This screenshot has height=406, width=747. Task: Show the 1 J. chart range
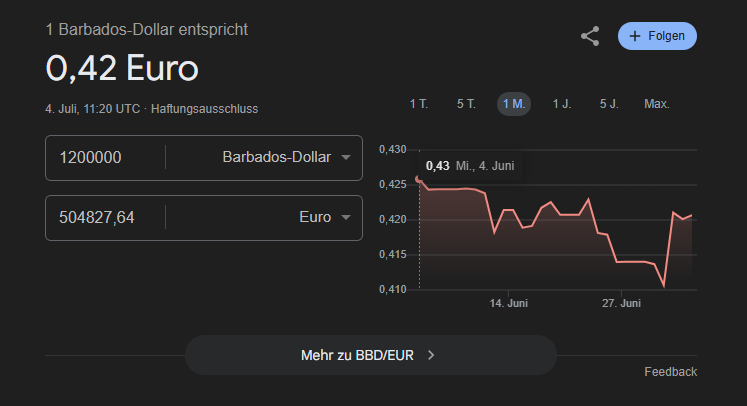click(x=562, y=104)
